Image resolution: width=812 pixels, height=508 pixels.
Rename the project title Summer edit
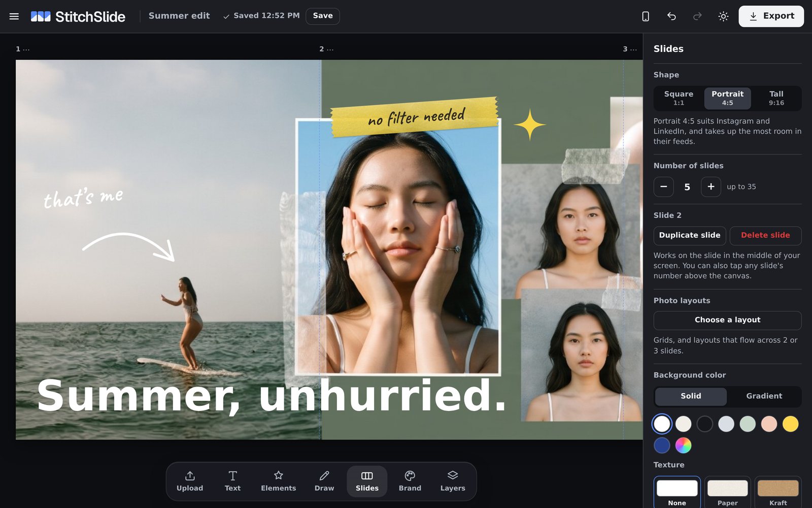click(179, 16)
